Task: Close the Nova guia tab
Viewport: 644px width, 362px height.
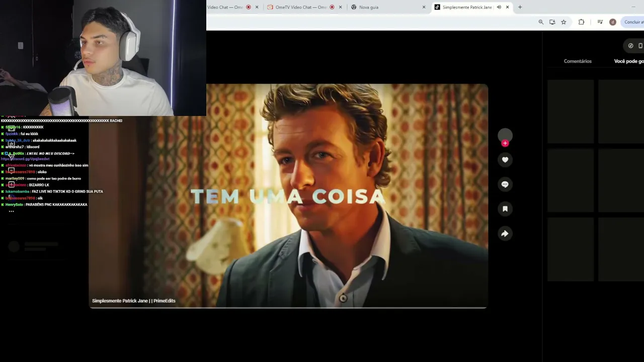Action: click(424, 7)
